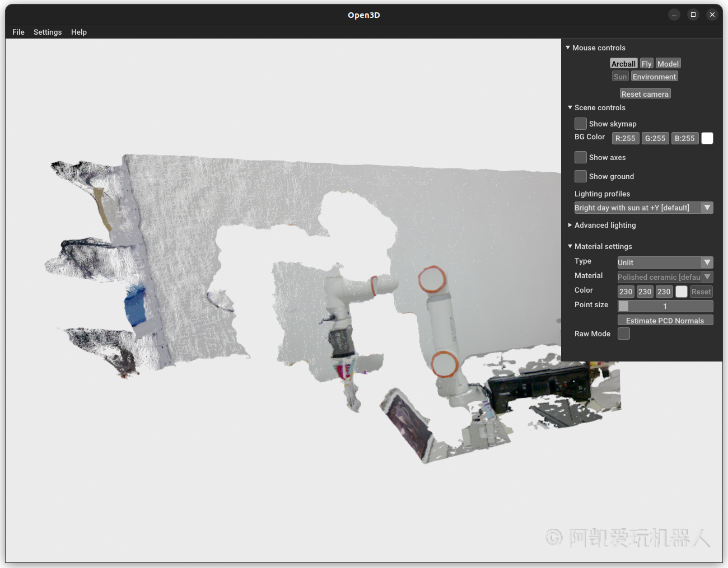Switch mouse control to Fly mode
The width and height of the screenshot is (728, 568).
click(647, 64)
